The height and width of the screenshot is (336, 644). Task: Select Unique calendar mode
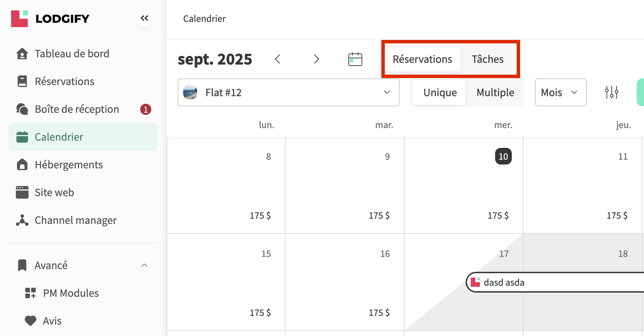click(440, 93)
